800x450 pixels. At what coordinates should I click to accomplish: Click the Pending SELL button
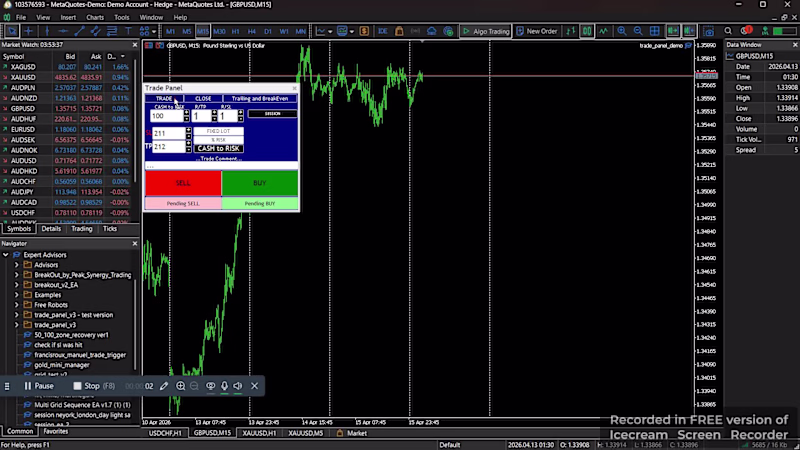pyautogui.click(x=183, y=203)
